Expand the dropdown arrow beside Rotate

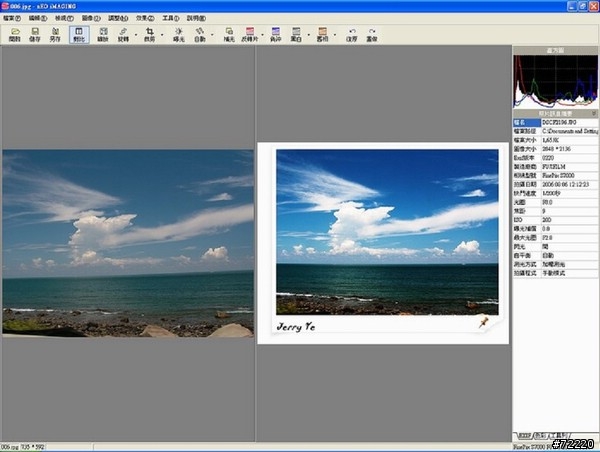click(135, 35)
